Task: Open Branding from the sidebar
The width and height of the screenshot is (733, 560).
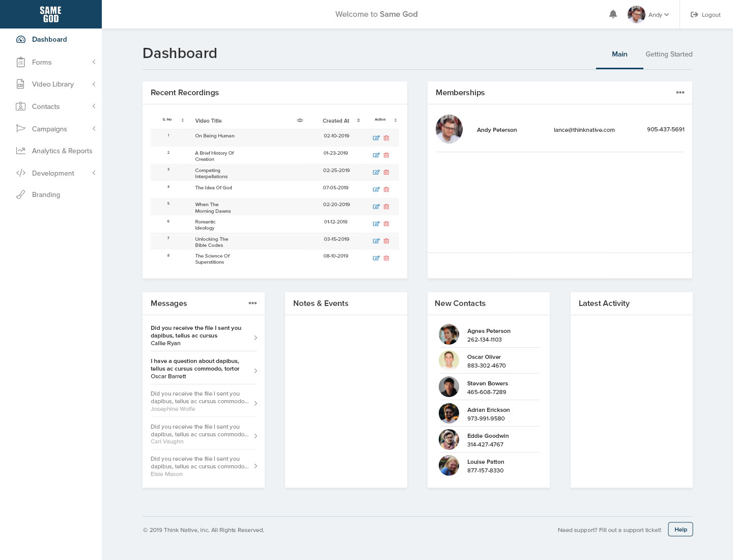Action: (46, 194)
